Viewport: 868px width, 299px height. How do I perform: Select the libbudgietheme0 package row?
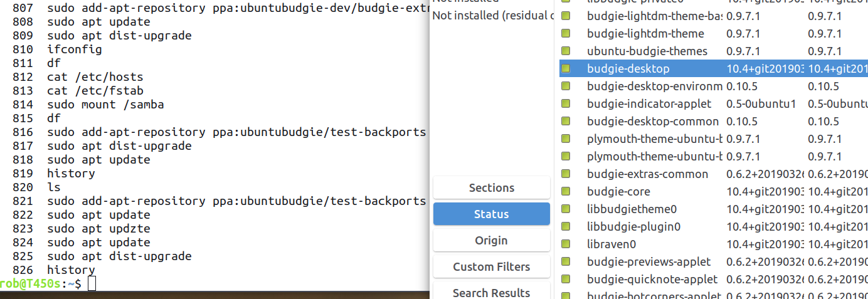tap(714, 209)
